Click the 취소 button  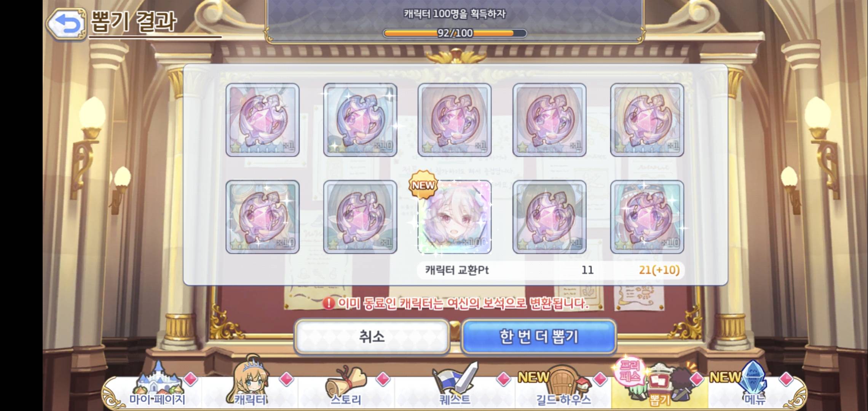point(372,337)
